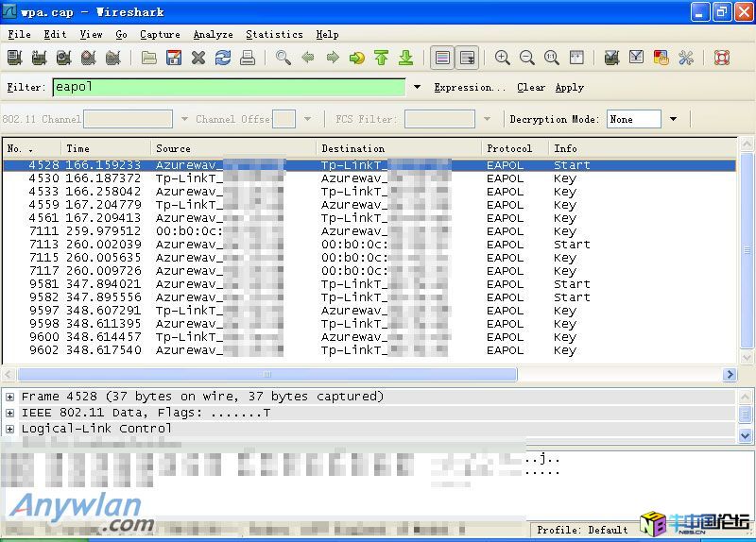Toggle packet list colorization
The width and height of the screenshot is (756, 542).
point(442,58)
